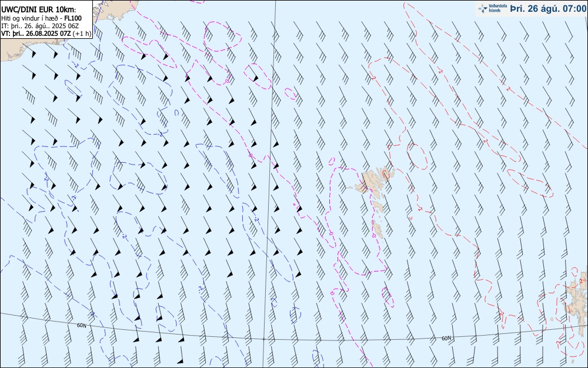Click the 'Þri. 26 ágú. 07:00' timestamp
The height and width of the screenshot is (368, 588).
[548, 9]
